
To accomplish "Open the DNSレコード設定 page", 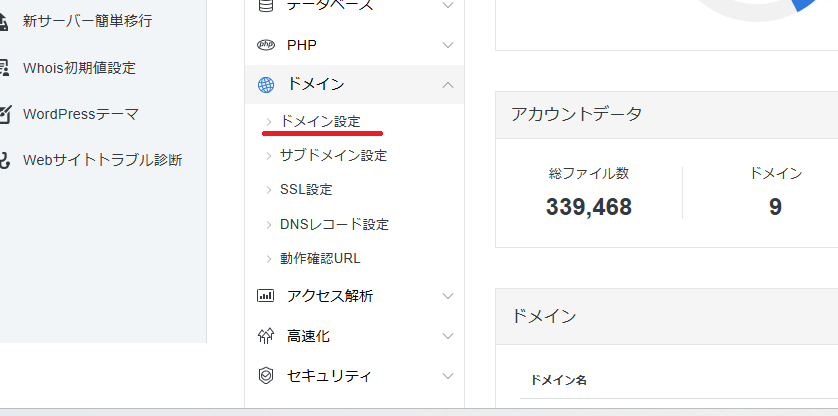I will pyautogui.click(x=334, y=224).
